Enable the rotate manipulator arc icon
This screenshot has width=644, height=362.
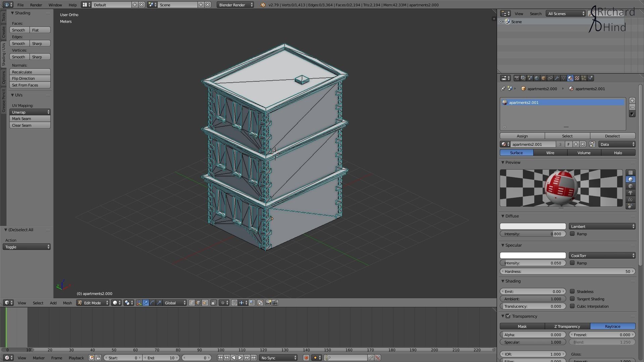(x=152, y=303)
